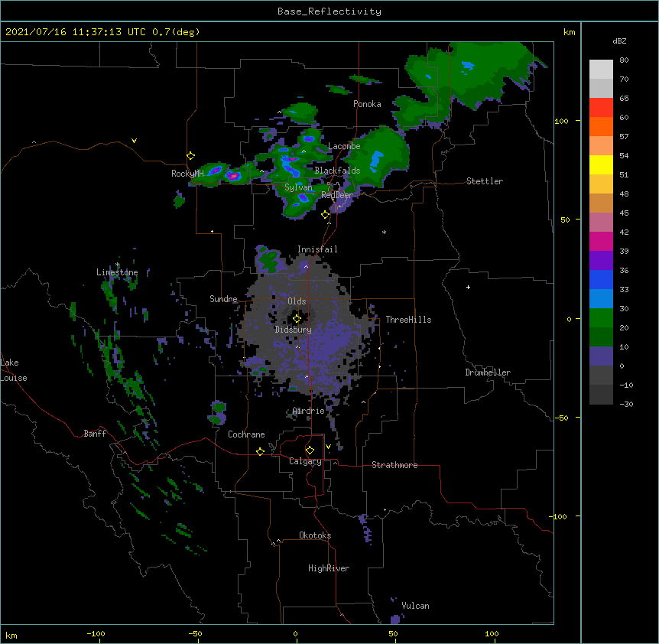
Task: Select the radar site diamond between Olds and Didsbury
Action: (x=297, y=318)
